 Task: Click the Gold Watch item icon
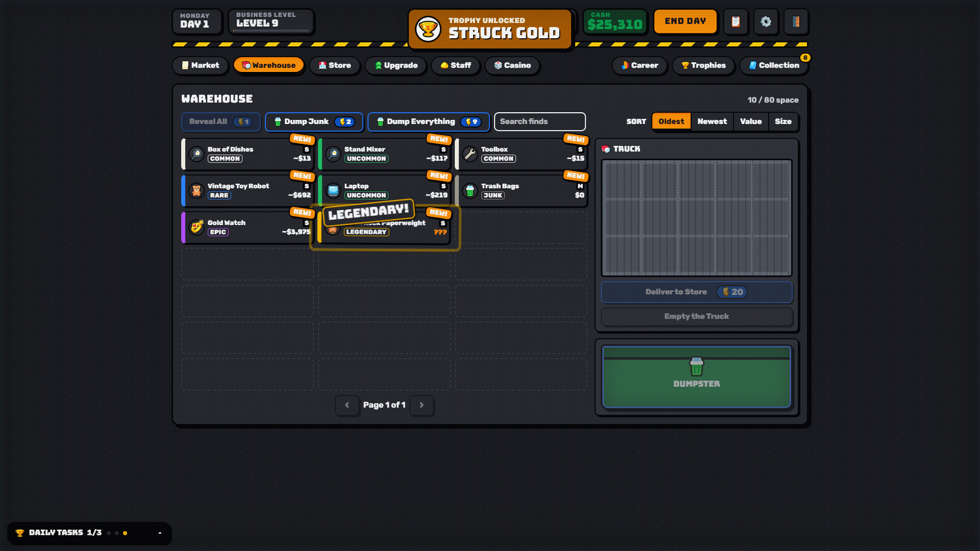point(197,227)
